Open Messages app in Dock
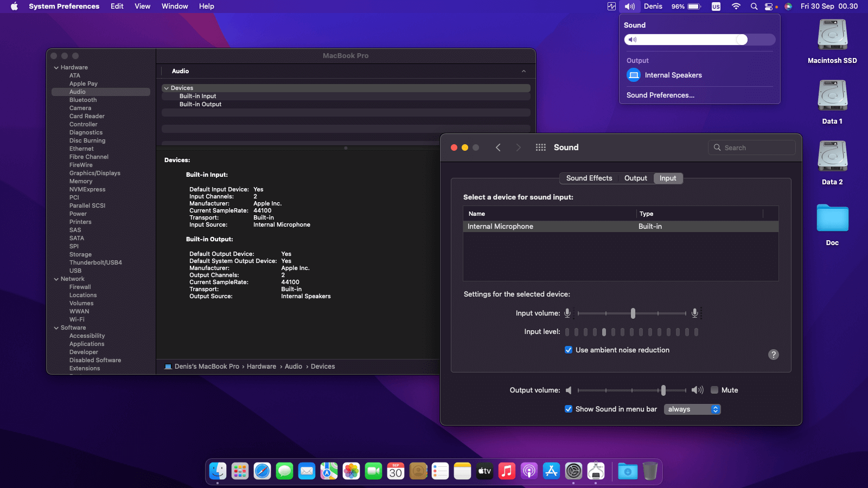This screenshot has width=868, height=488. [285, 471]
